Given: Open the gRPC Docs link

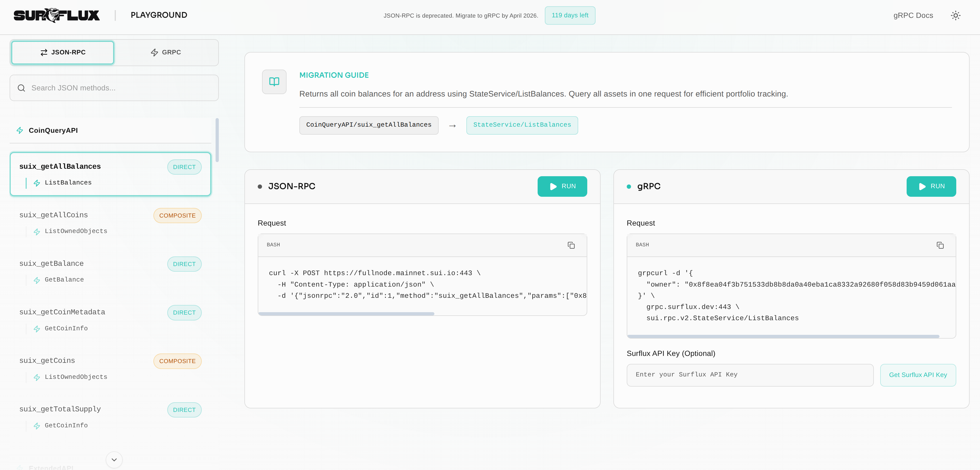Looking at the screenshot, I should (x=913, y=15).
